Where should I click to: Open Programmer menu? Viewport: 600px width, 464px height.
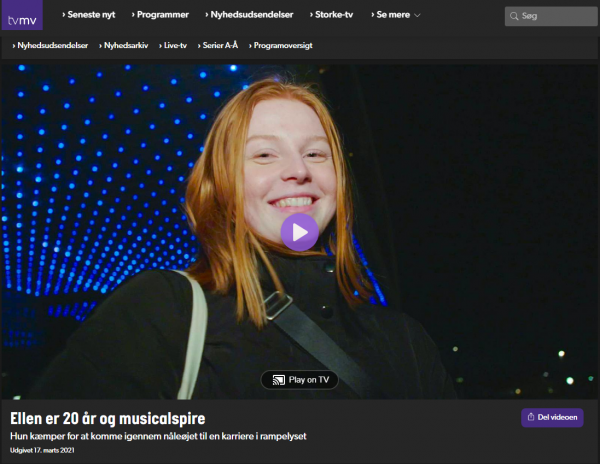pos(160,15)
